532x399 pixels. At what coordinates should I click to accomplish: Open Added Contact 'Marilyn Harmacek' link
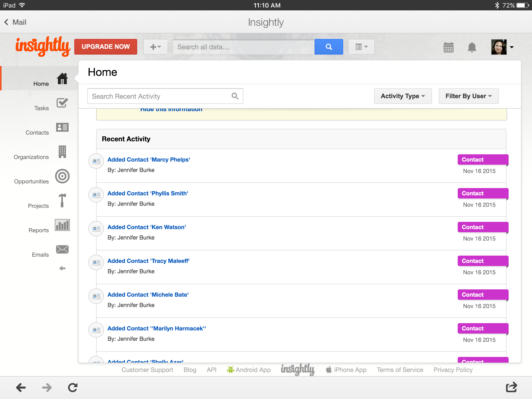(x=157, y=328)
